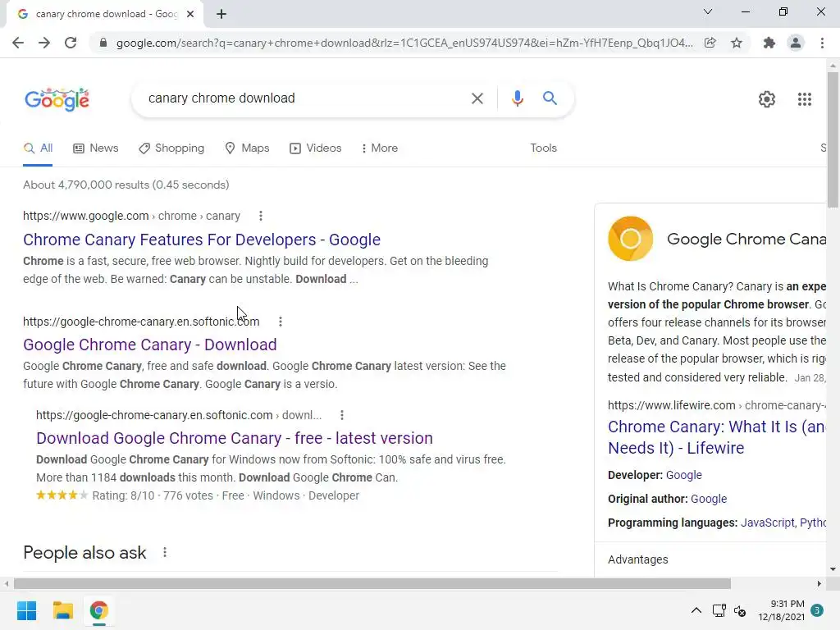This screenshot has height=630, width=840.
Task: Show hidden system tray icons
Action: [696, 610]
